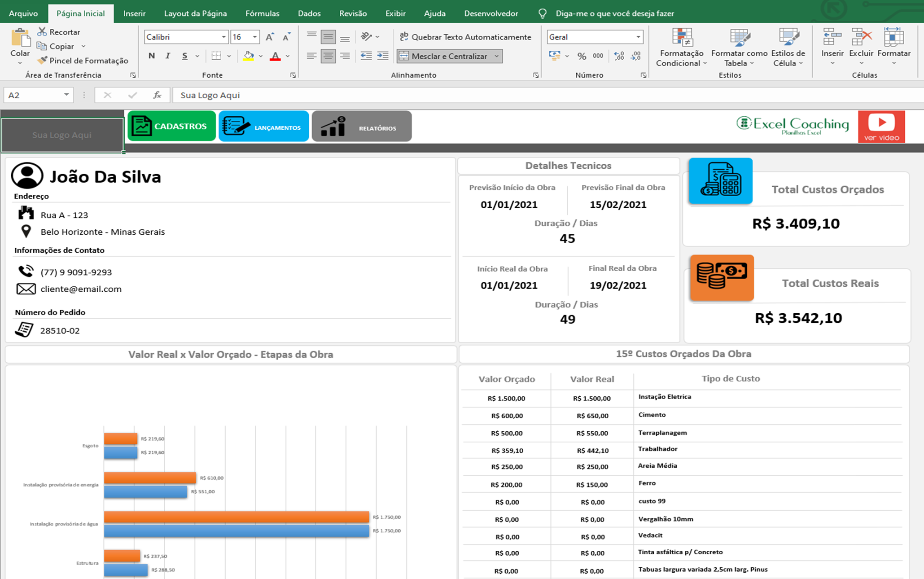Click the red ver video button
Image resolution: width=924 pixels, height=579 pixels.
coord(881,127)
